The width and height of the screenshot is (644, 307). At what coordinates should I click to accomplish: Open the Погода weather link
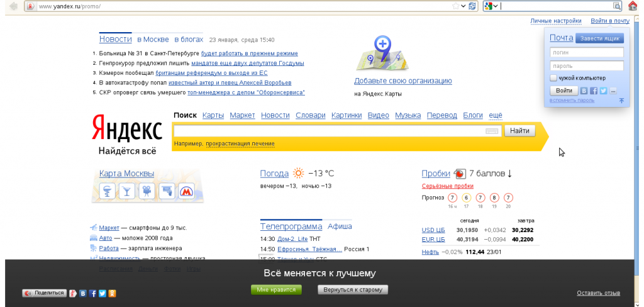(274, 174)
